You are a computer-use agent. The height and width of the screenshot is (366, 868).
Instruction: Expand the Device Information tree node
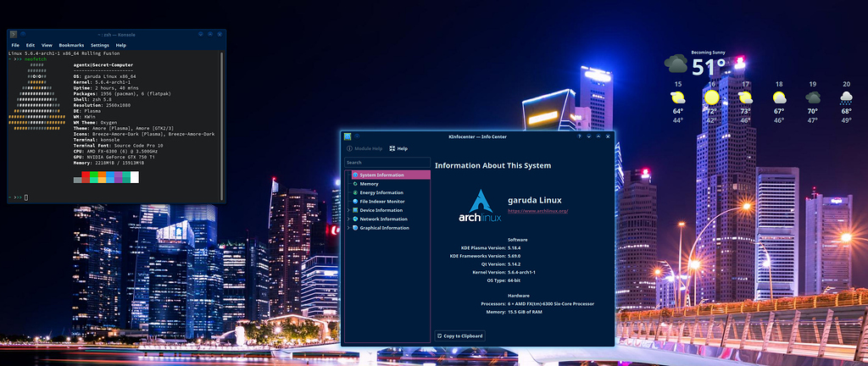click(x=348, y=210)
